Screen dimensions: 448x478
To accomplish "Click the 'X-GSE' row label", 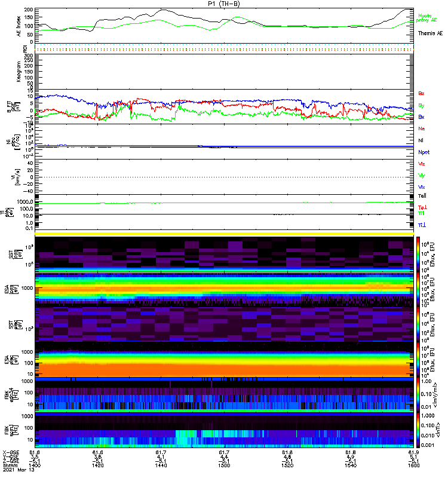I will click(x=11, y=453).
